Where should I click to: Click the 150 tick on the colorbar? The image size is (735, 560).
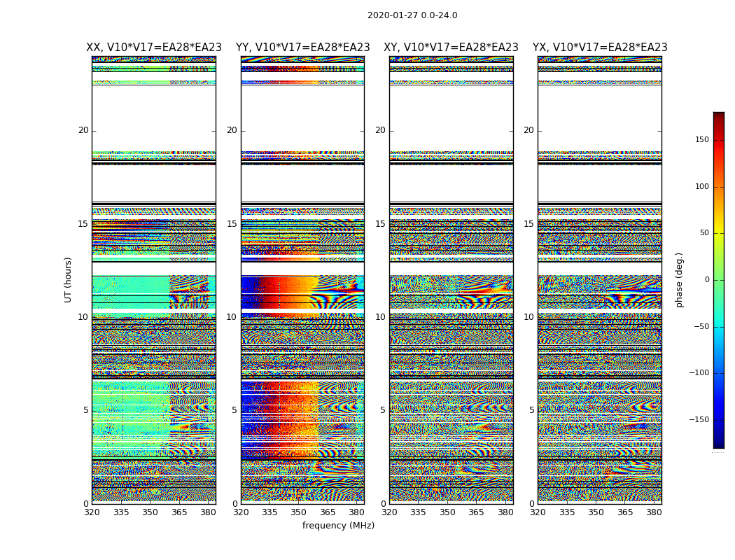pos(701,139)
